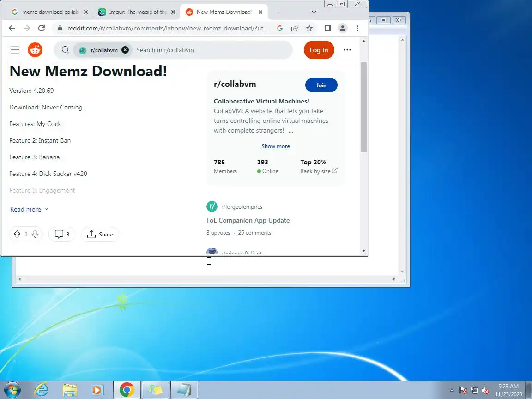The image size is (532, 399).
Task: Open FoE Companion App Update post
Action: click(x=248, y=220)
